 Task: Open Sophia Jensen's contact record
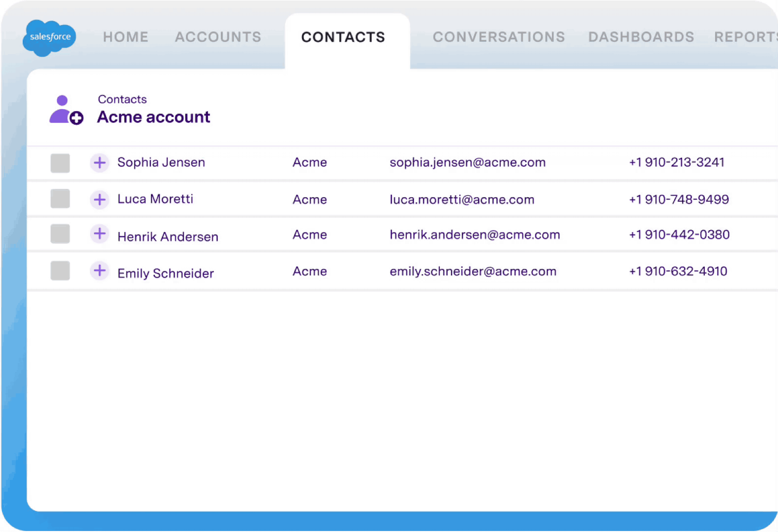(161, 162)
